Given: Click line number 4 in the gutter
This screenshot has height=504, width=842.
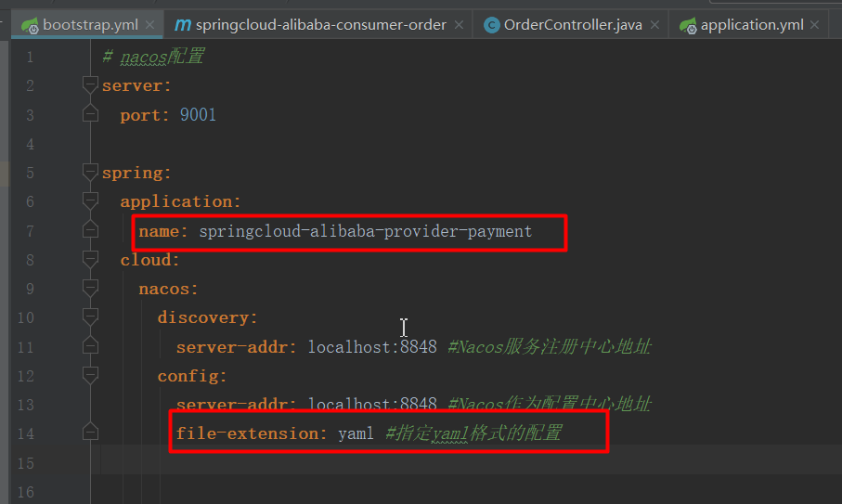Looking at the screenshot, I should [x=30, y=144].
